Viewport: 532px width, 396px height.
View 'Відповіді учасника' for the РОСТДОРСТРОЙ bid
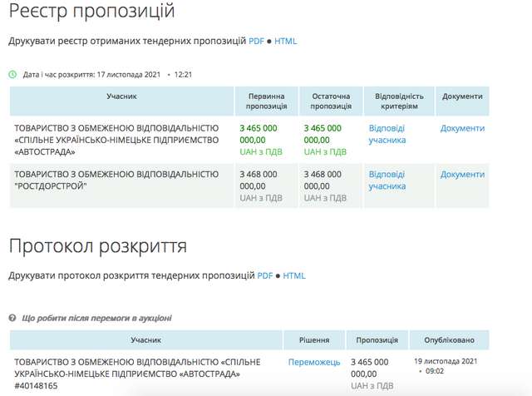(x=387, y=181)
